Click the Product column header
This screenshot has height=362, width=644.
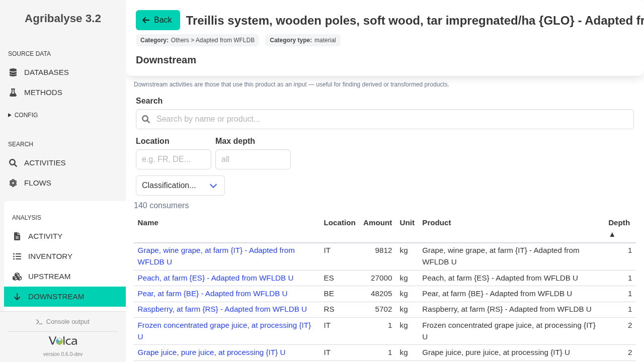pyautogui.click(x=437, y=223)
